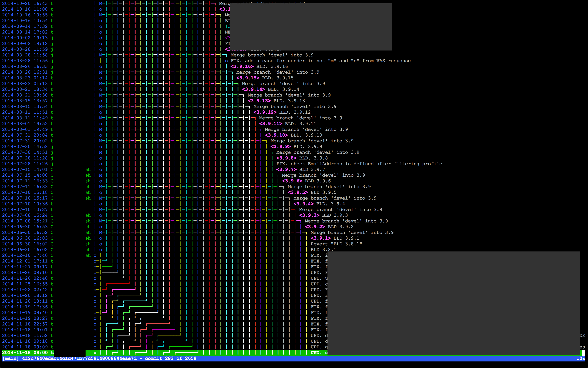Image resolution: width=588 pixels, height=368 pixels.
Task: Select the tag label <3.9.13>
Action: click(259, 101)
